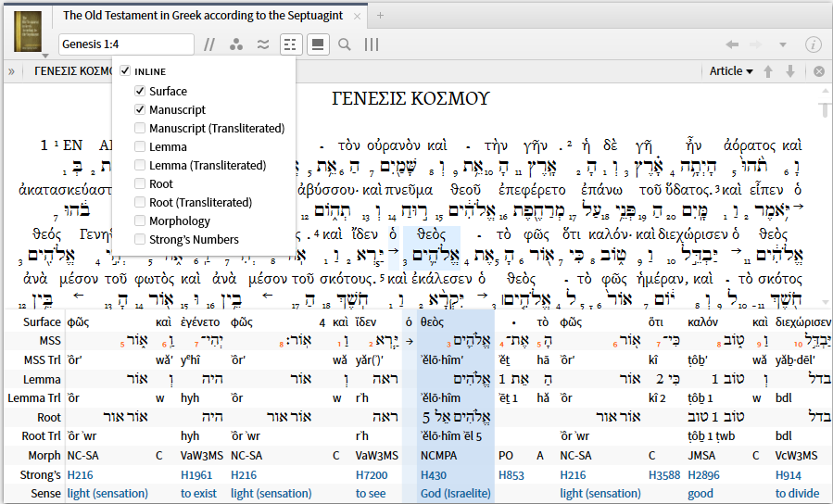Open Strong's number H853 link

point(511,474)
